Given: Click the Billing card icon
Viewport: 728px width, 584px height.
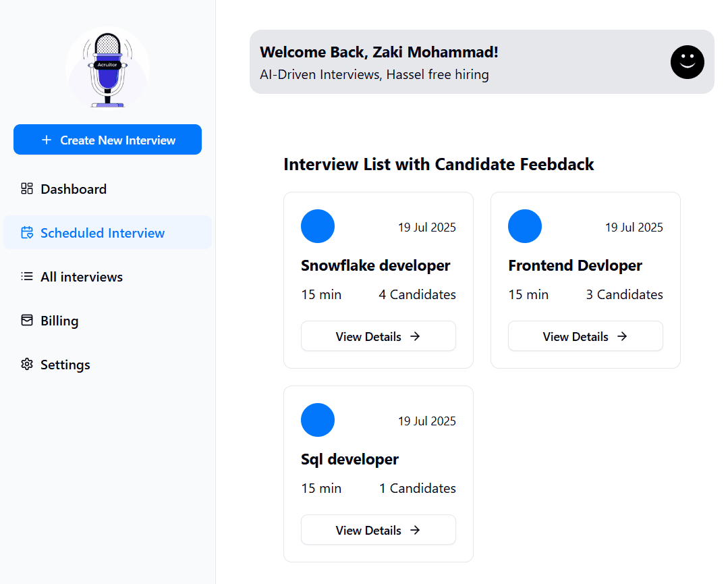Looking at the screenshot, I should [27, 320].
